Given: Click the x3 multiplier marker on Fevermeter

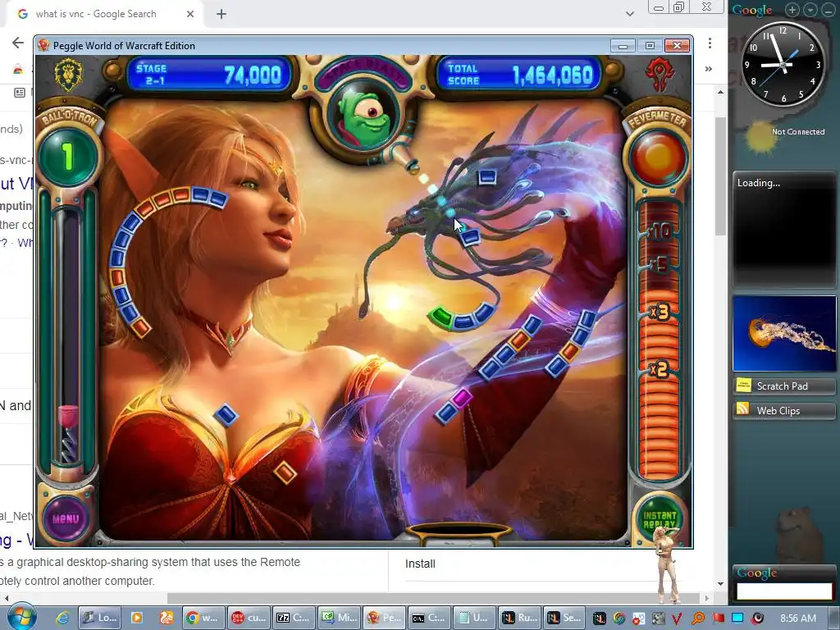Looking at the screenshot, I should 659,312.
